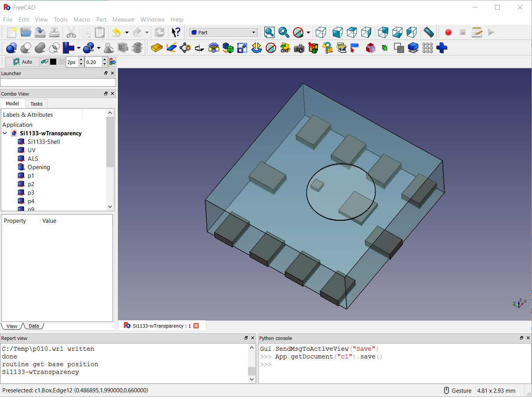Viewport: 532px width, 397px height.
Task: Switch to isometric view cube icon
Action: coord(321,32)
